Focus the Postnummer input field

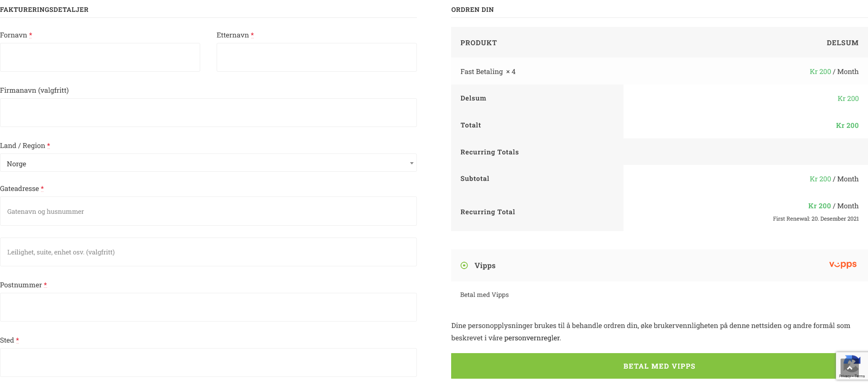coord(208,307)
